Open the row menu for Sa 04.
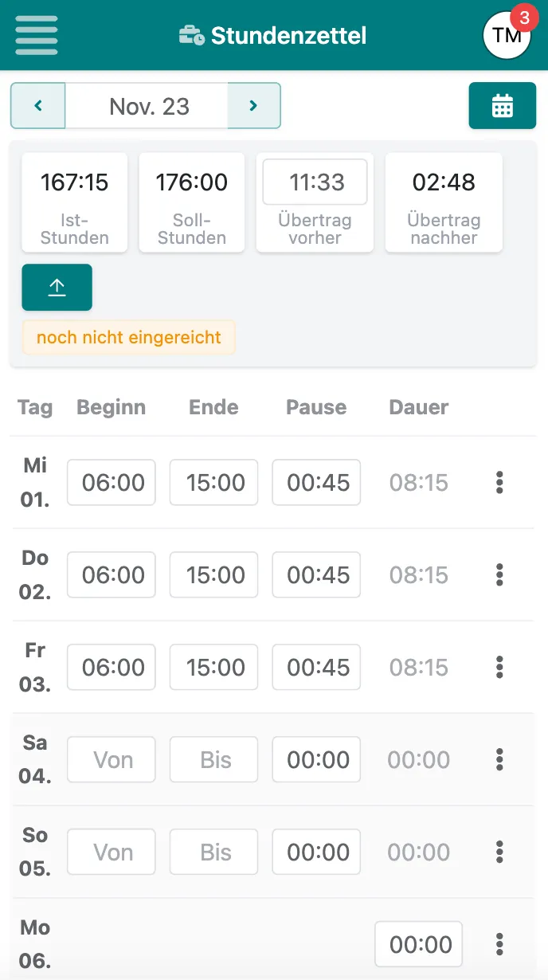This screenshot has height=980, width=548. pyautogui.click(x=499, y=759)
